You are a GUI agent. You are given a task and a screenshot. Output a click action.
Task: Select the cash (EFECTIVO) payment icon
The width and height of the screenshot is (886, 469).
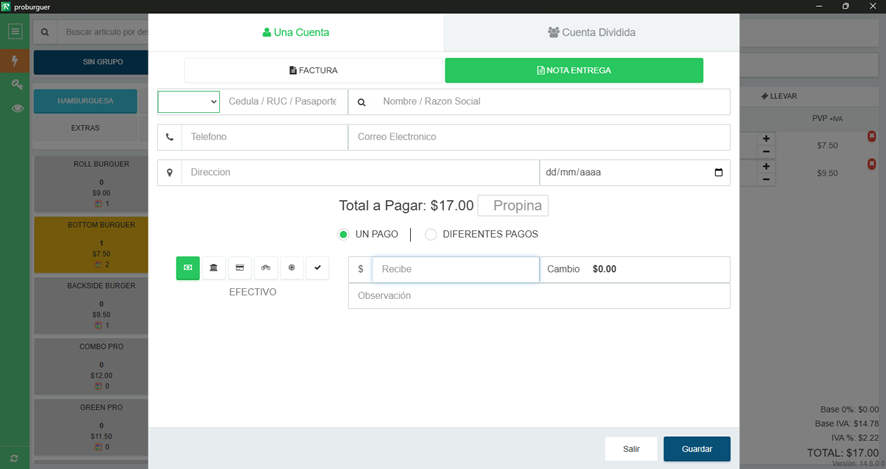point(188,268)
